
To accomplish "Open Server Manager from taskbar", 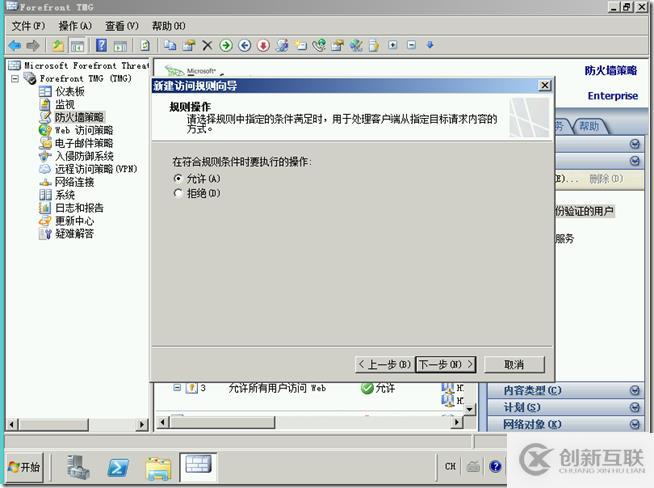I will [78, 467].
